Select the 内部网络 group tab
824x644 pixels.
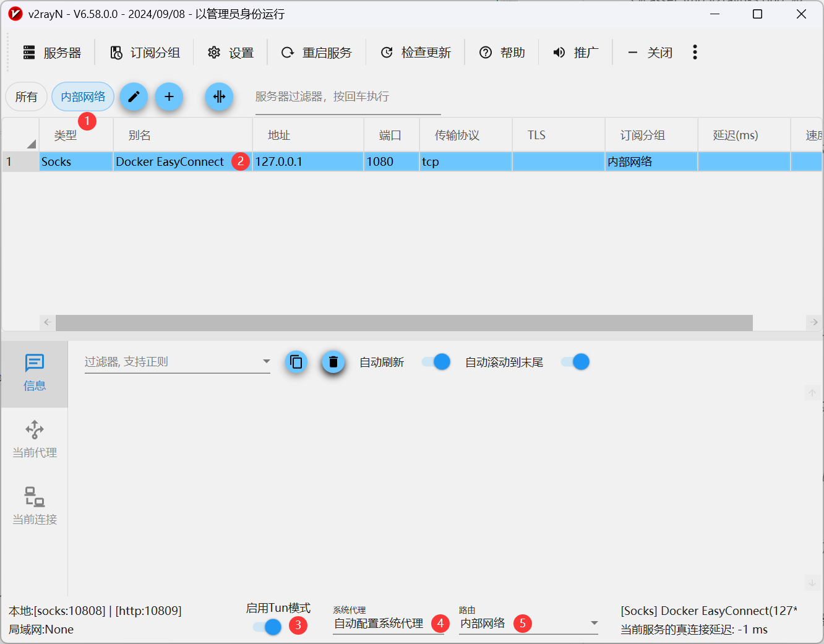(83, 97)
